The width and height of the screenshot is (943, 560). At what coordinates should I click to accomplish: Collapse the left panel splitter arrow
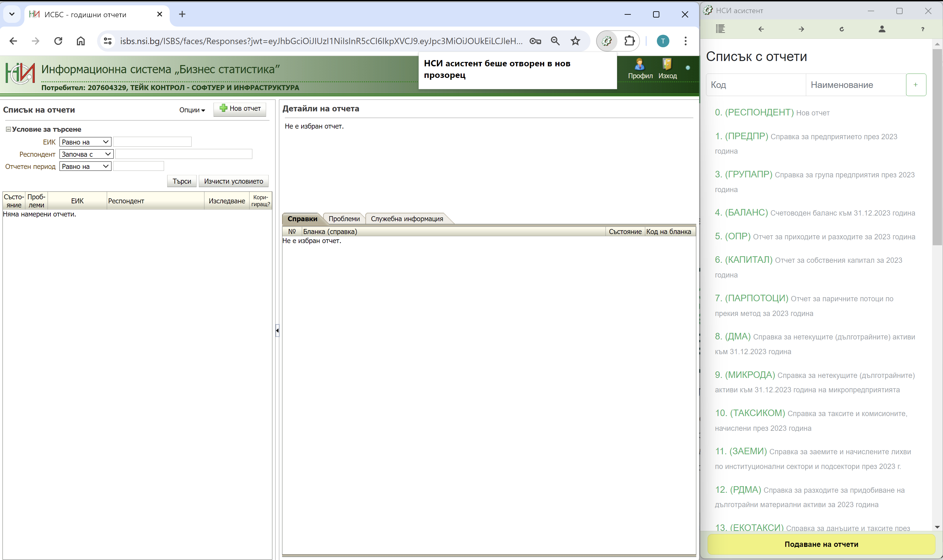[x=277, y=330]
